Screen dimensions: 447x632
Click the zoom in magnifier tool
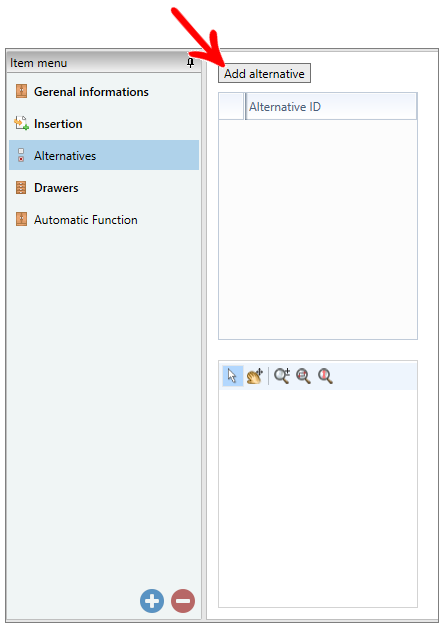point(282,376)
